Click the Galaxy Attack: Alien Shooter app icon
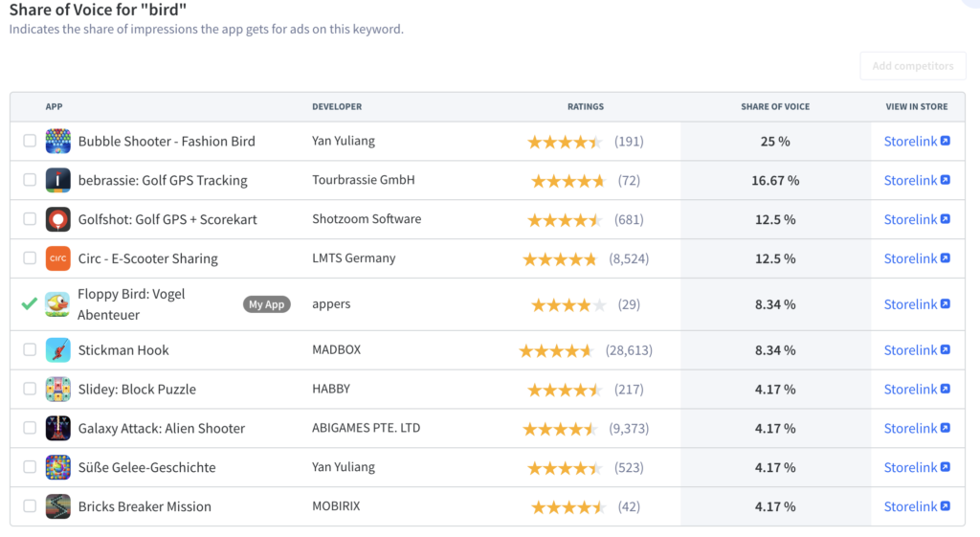Image resolution: width=980 pixels, height=537 pixels. pos(58,428)
